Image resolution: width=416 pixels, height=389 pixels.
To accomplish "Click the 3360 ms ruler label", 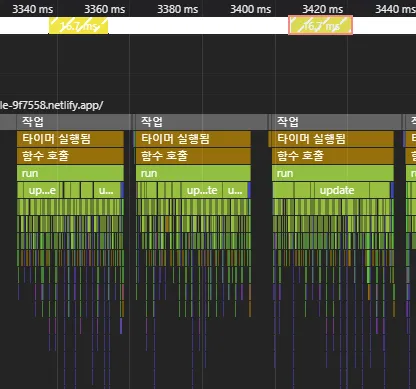I will pyautogui.click(x=105, y=9).
